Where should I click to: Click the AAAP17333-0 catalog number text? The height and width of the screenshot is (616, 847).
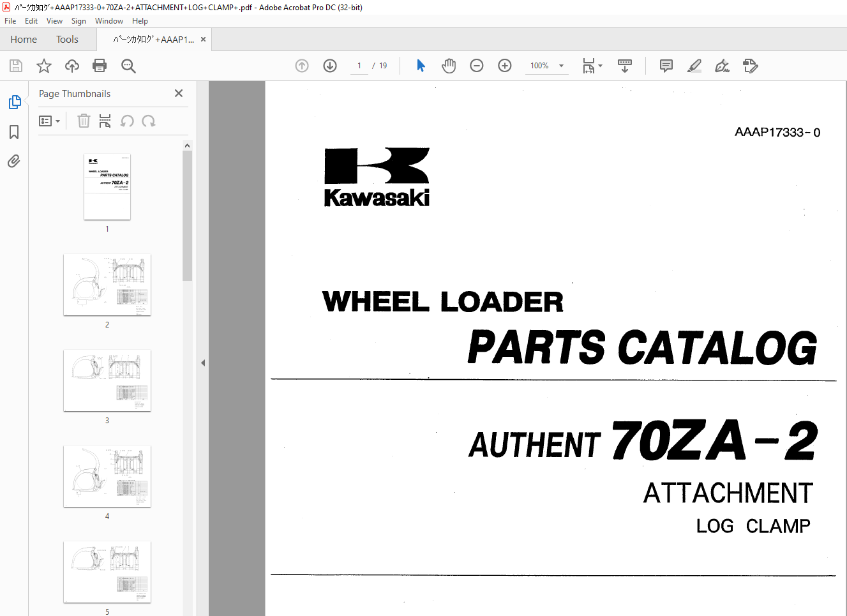point(777,132)
